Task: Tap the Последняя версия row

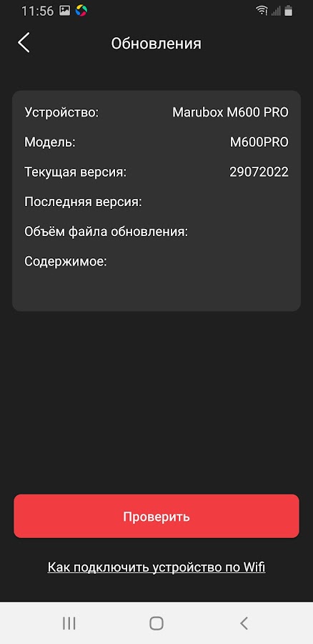Action: coord(156,202)
